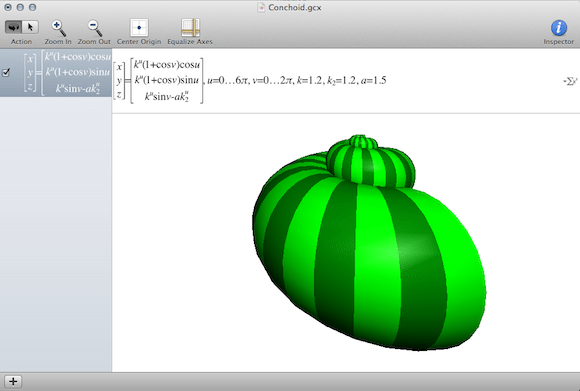580x391 pixels.
Task: Click the Zoom In magnifier icon
Action: pos(58,28)
